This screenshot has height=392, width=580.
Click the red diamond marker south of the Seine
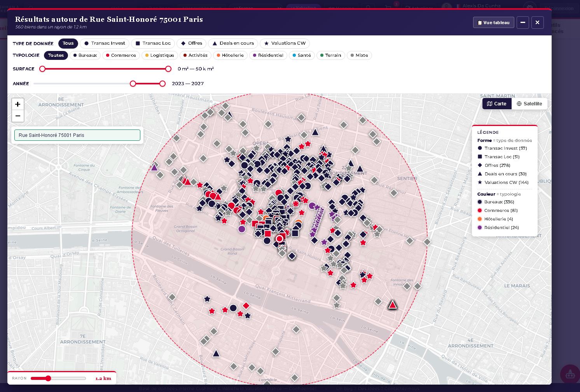pyautogui.click(x=246, y=306)
